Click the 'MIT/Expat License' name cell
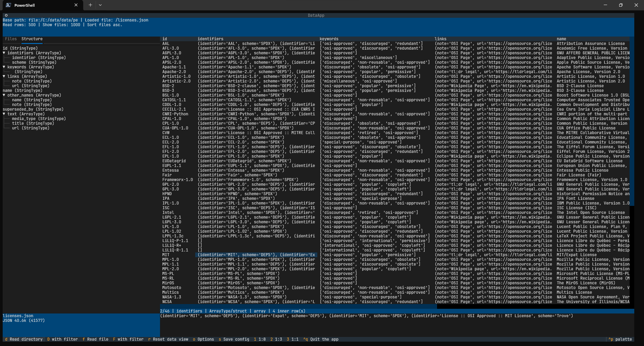Image resolution: width=644 pixels, height=346 pixels. point(577,255)
